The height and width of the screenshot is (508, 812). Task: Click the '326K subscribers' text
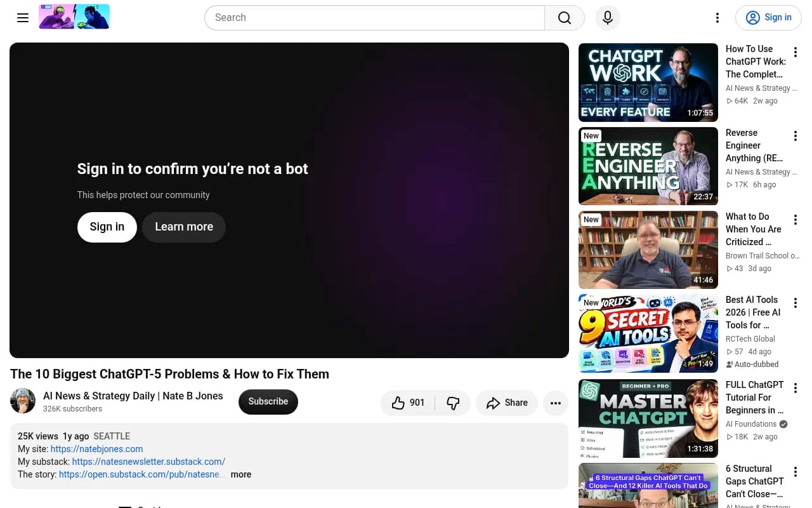point(72,409)
